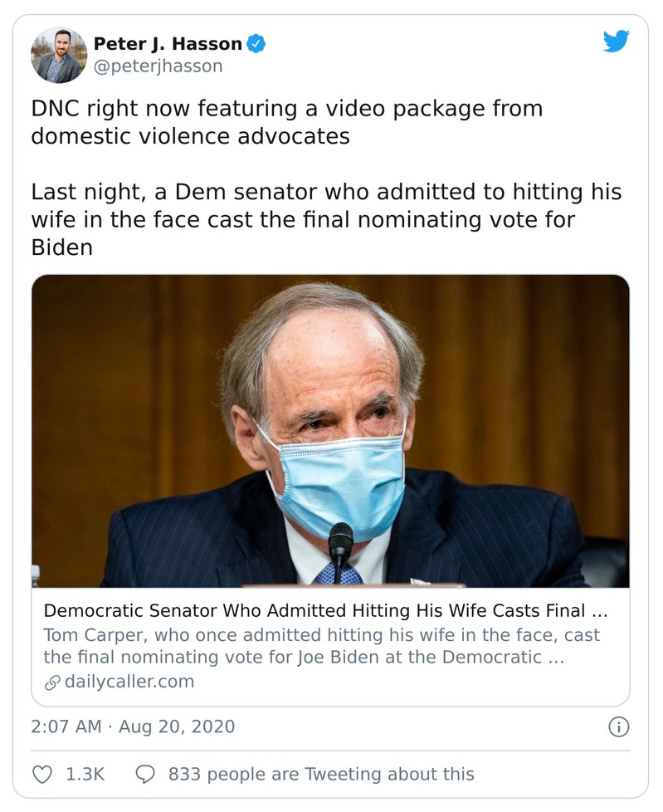The height and width of the screenshot is (812, 663).
Task: Click the masked senator article photo
Action: (330, 431)
